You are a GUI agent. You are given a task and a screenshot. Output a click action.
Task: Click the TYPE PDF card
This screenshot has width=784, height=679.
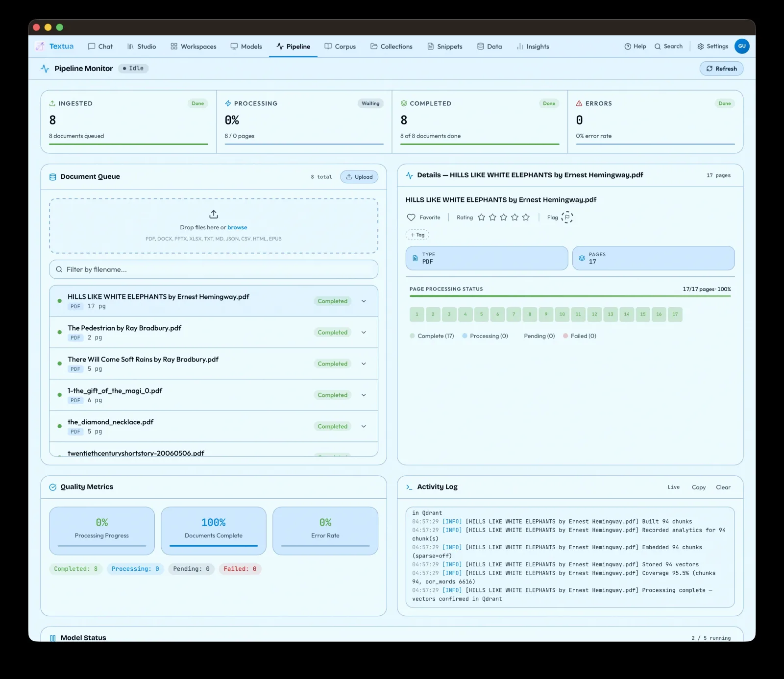487,258
